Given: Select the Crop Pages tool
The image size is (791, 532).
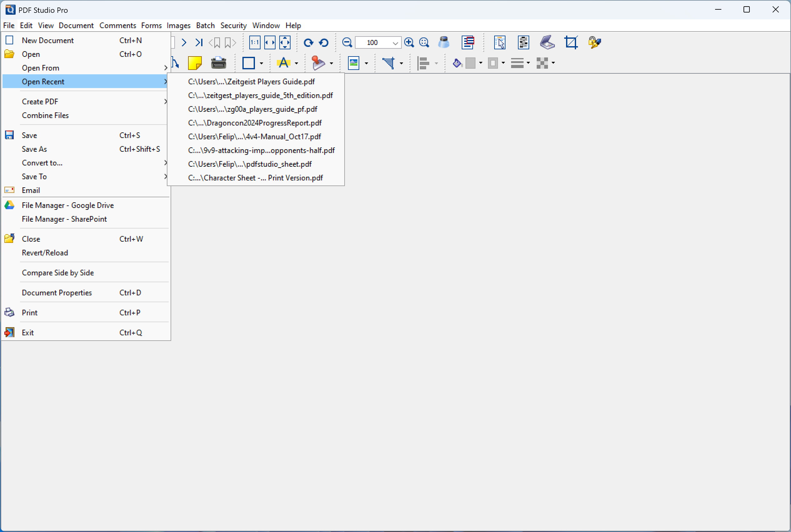Looking at the screenshot, I should [x=571, y=42].
